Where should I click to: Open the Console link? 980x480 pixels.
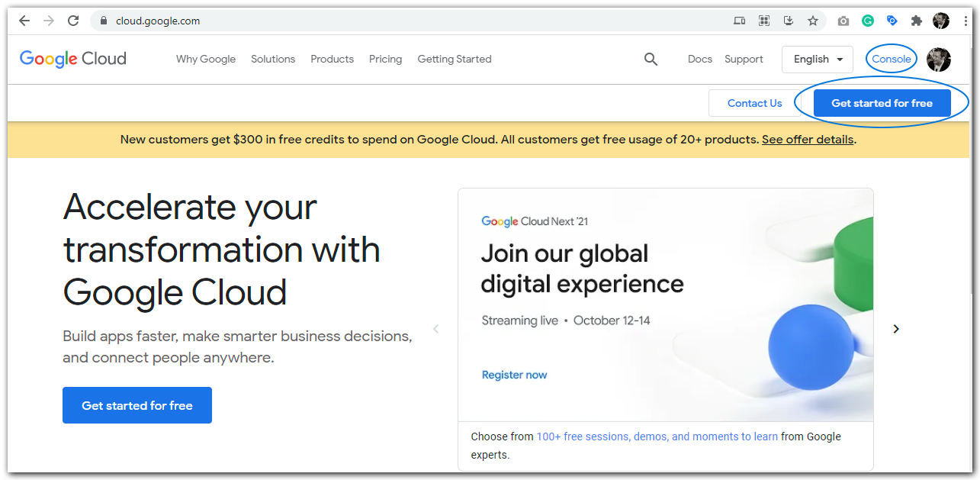(x=892, y=59)
